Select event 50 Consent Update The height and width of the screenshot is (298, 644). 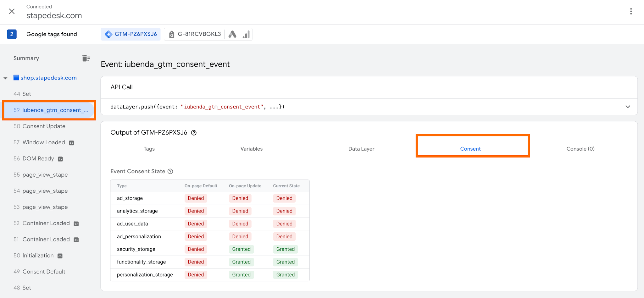point(40,126)
